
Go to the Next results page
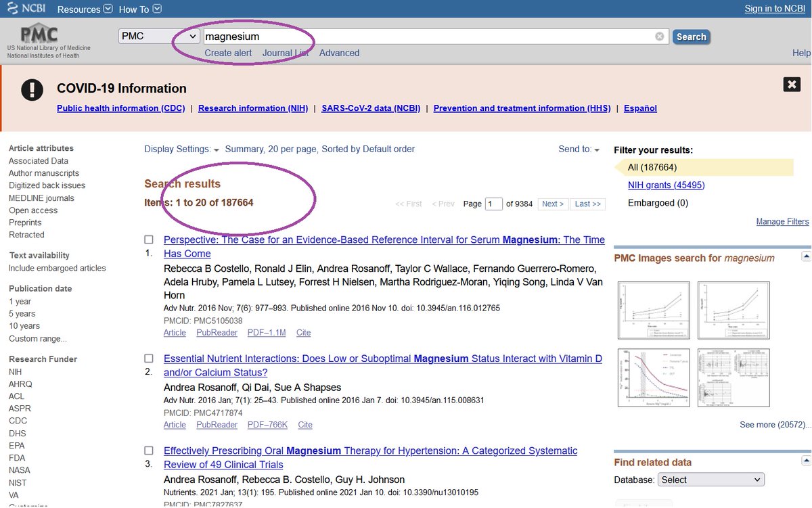click(x=553, y=204)
